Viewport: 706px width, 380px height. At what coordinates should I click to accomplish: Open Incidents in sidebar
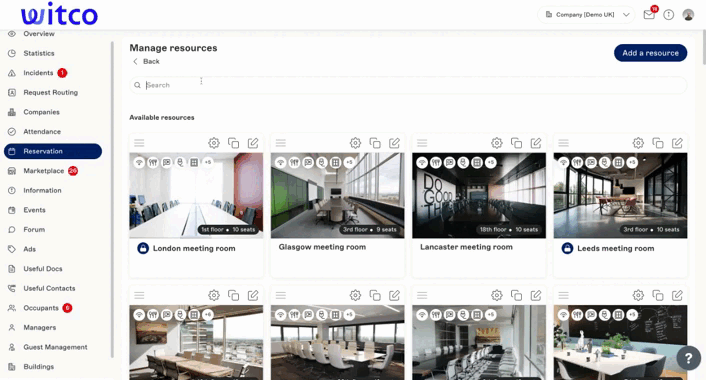[38, 73]
